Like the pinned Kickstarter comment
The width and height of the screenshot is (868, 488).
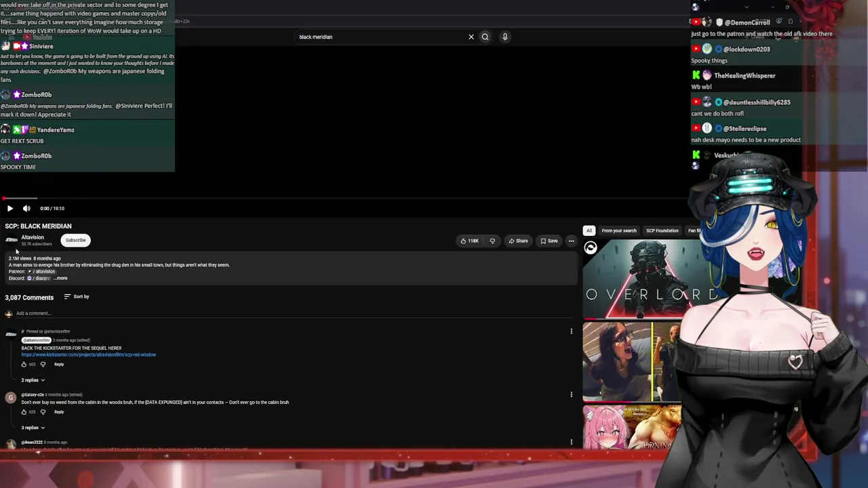point(24,365)
